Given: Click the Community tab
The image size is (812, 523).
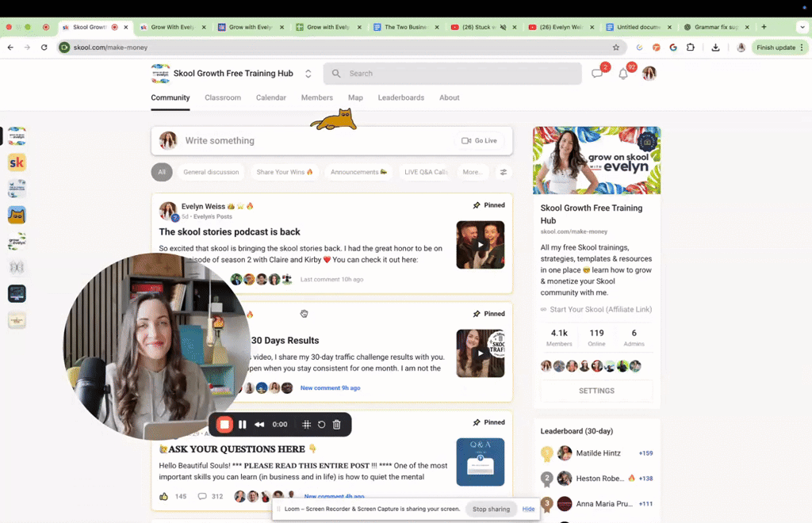Looking at the screenshot, I should point(170,97).
